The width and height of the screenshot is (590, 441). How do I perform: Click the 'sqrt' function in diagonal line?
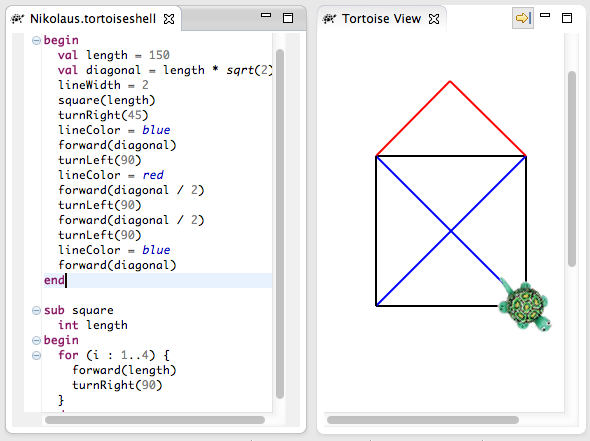240,70
